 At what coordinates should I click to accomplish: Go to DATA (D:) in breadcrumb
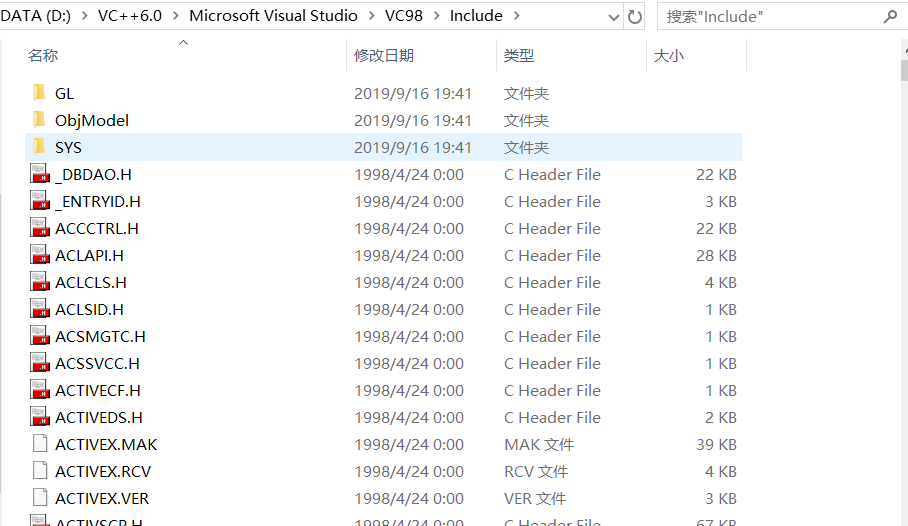tap(35, 16)
